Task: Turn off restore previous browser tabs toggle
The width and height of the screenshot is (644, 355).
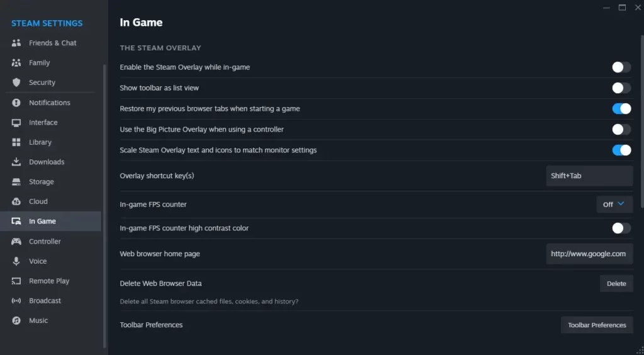Action: 621,108
